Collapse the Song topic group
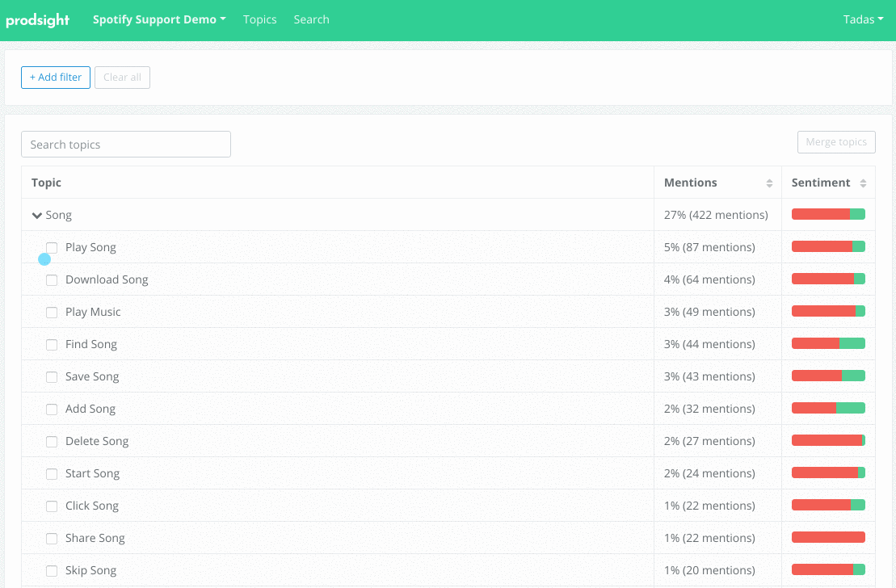This screenshot has width=896, height=588. point(37,216)
